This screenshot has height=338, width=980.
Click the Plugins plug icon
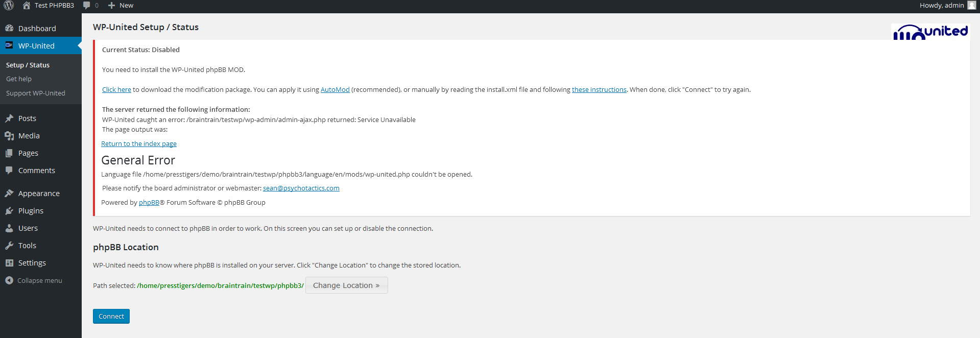click(9, 211)
